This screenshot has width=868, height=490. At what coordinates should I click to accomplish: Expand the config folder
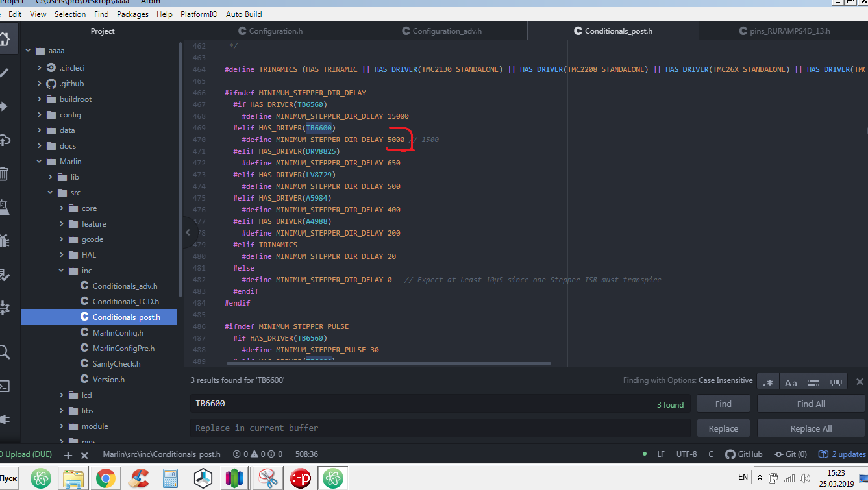(40, 115)
